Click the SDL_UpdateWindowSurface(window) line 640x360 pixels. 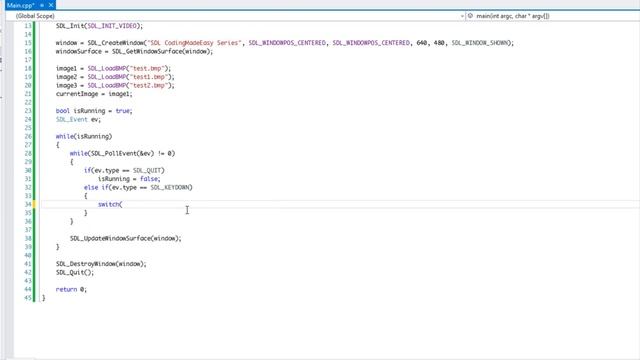126,238
